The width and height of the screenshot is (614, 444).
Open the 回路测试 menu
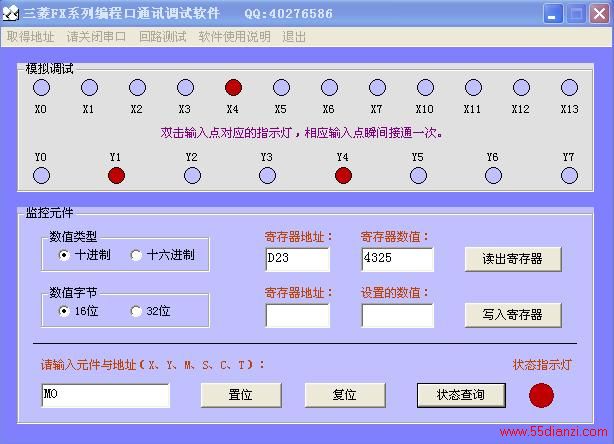[x=163, y=37]
